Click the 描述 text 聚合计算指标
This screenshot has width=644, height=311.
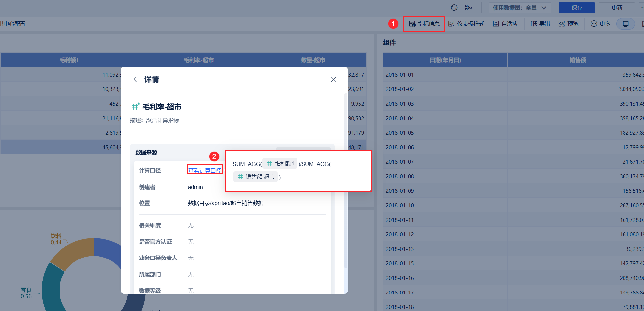click(163, 120)
